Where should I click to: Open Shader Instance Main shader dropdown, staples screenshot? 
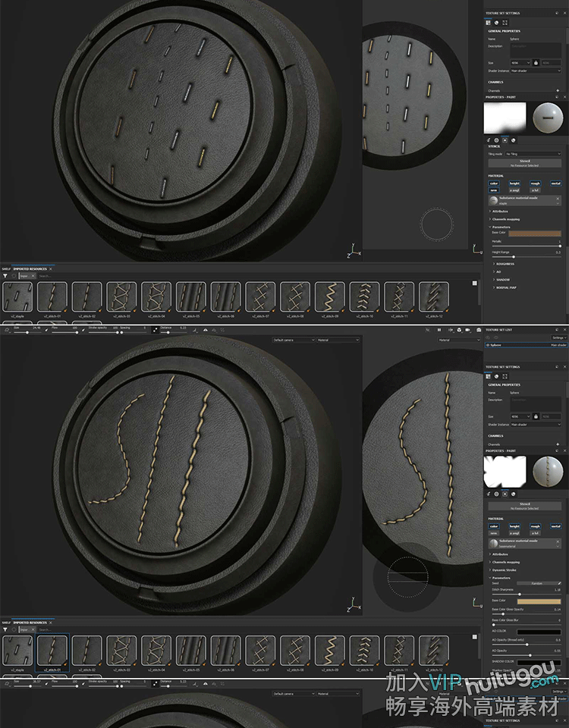click(x=536, y=71)
